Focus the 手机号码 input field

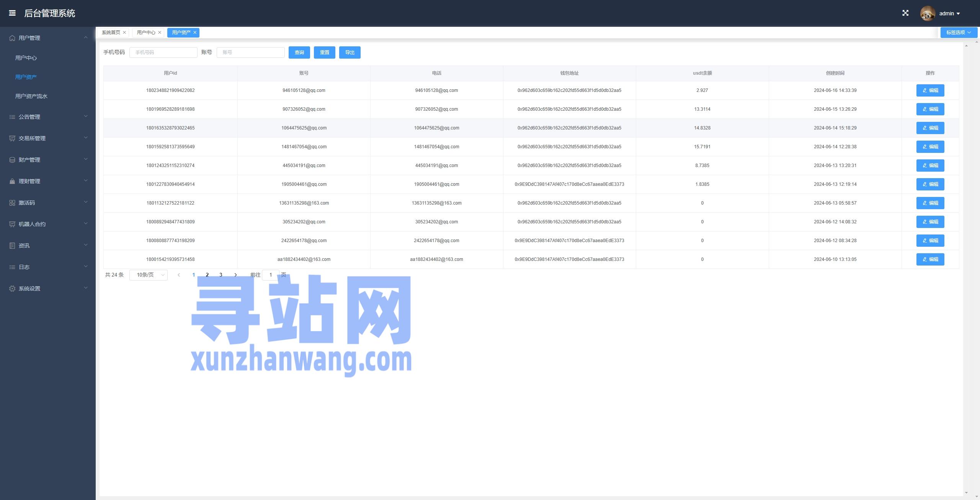[x=163, y=52]
